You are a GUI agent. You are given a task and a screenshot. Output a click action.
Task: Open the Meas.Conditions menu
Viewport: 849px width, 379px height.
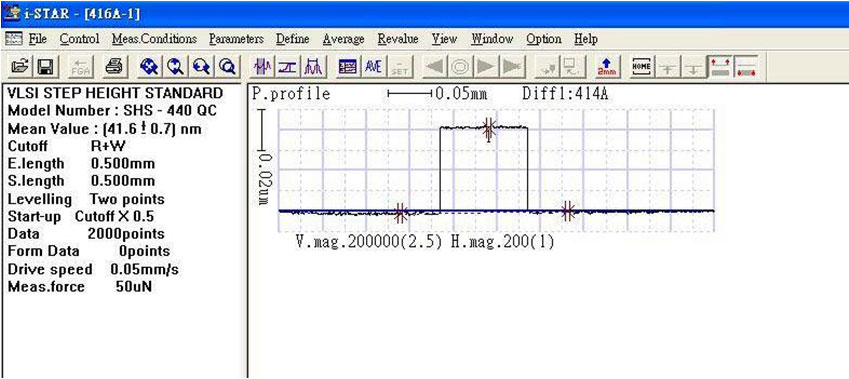coord(154,39)
